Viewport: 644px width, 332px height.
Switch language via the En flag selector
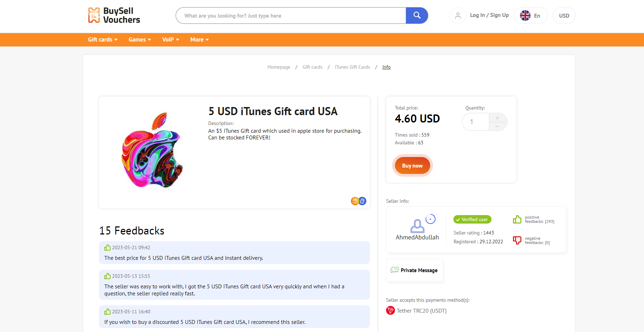coord(530,15)
